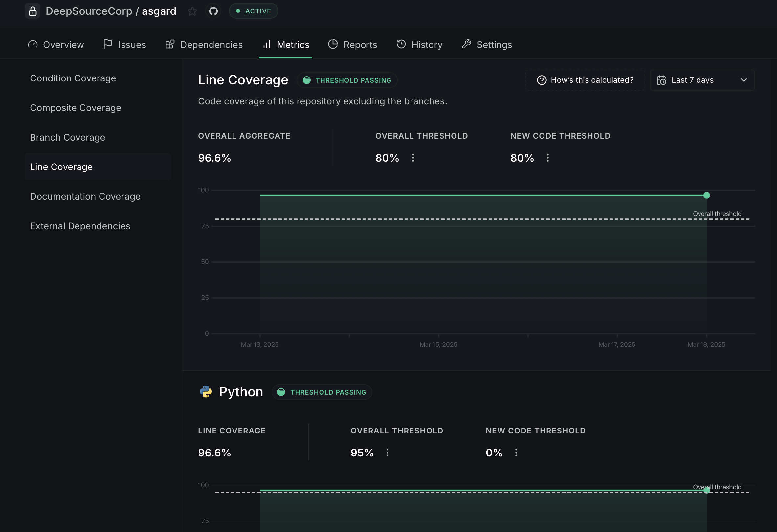777x532 pixels.
Task: Select Branch Coverage in sidebar
Action: (x=68, y=137)
